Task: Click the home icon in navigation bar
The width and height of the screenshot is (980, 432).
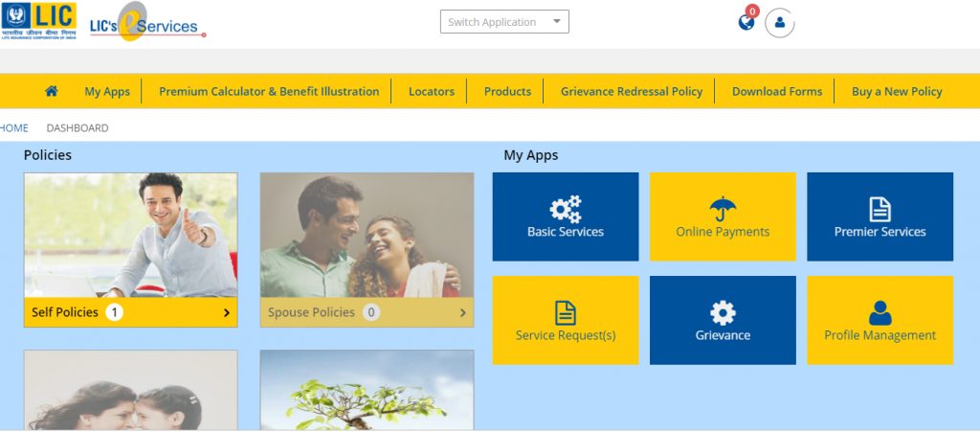Action: 52,91
